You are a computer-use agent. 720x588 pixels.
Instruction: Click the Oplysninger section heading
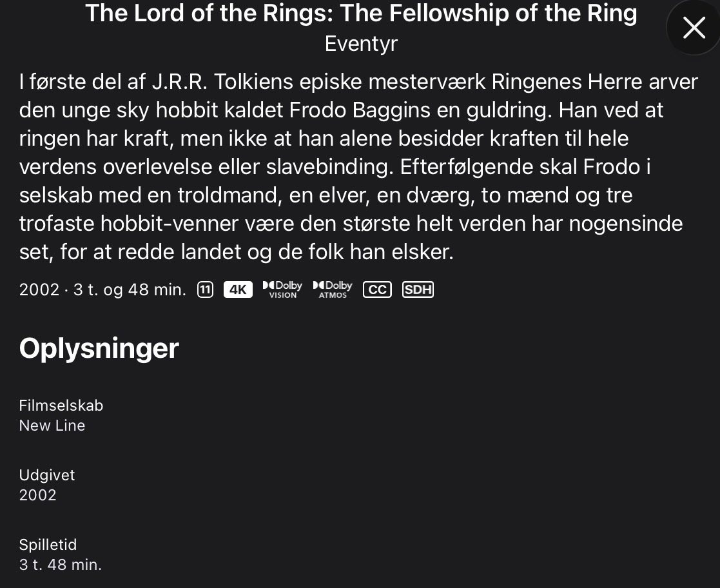(99, 348)
